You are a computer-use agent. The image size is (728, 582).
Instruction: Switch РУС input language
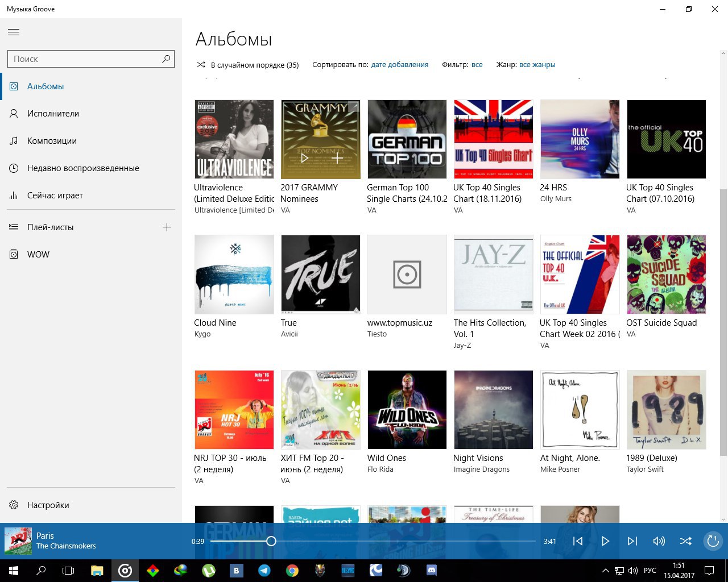pyautogui.click(x=650, y=571)
